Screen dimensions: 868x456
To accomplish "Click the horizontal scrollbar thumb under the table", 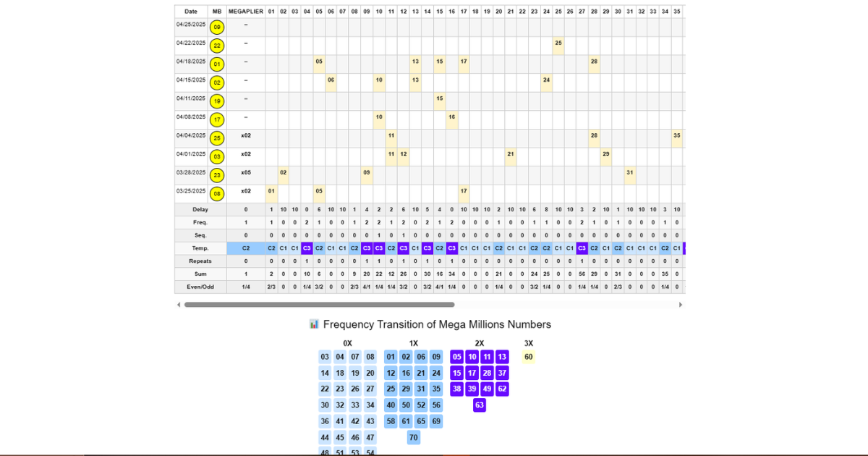I will [319, 305].
